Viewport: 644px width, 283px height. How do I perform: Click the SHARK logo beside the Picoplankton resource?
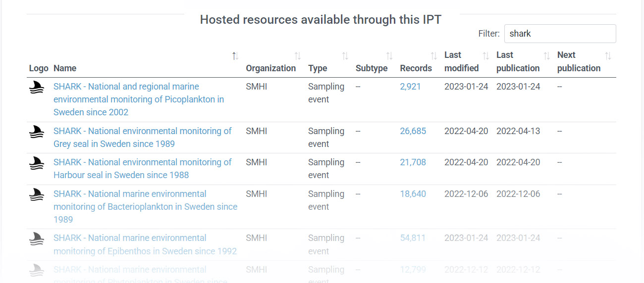click(x=37, y=88)
